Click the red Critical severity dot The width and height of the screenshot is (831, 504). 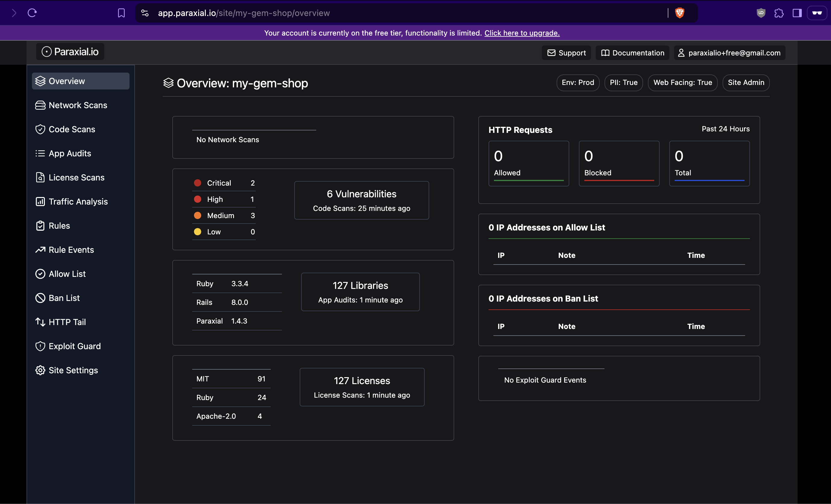point(198,183)
